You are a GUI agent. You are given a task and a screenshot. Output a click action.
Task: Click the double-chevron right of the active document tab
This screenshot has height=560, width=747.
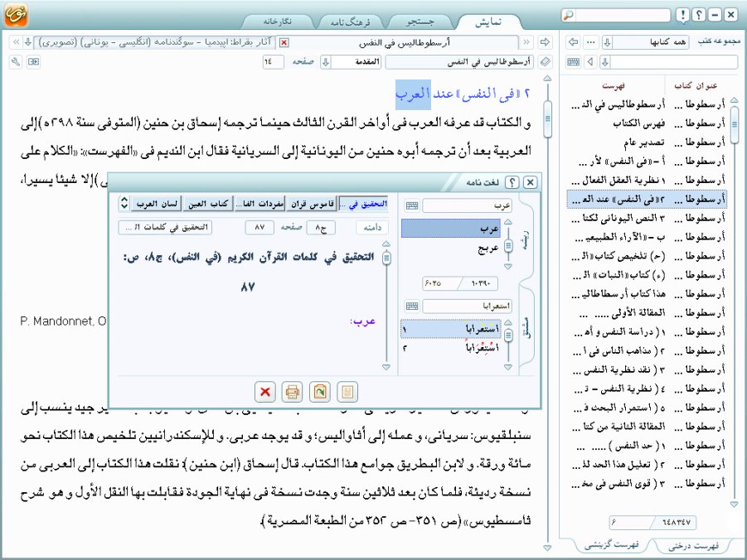526,42
